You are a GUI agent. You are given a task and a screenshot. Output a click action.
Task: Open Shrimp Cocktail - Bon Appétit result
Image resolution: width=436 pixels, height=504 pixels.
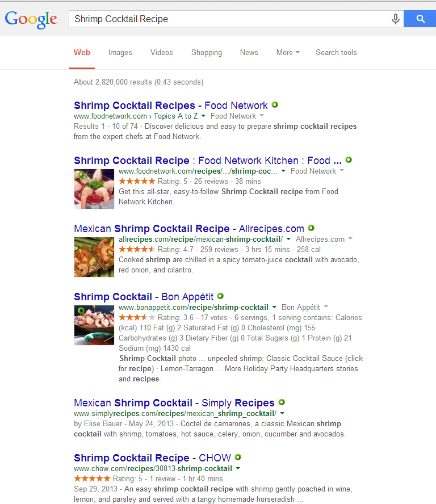(x=144, y=297)
